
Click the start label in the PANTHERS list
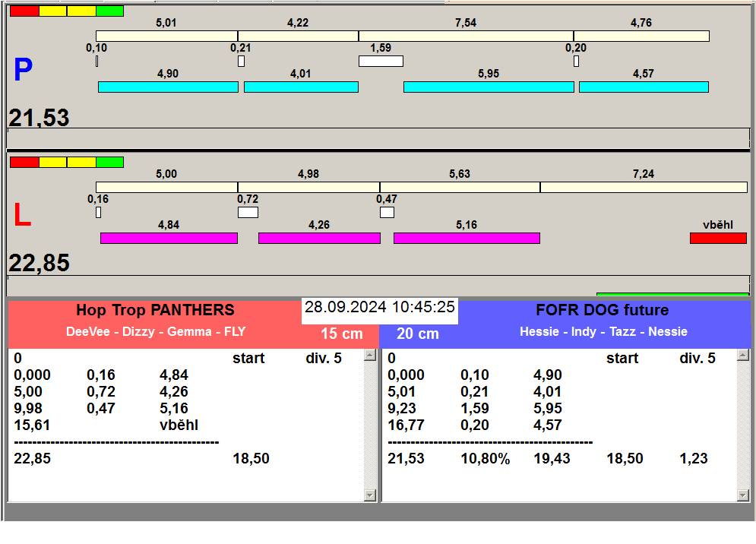pos(248,359)
